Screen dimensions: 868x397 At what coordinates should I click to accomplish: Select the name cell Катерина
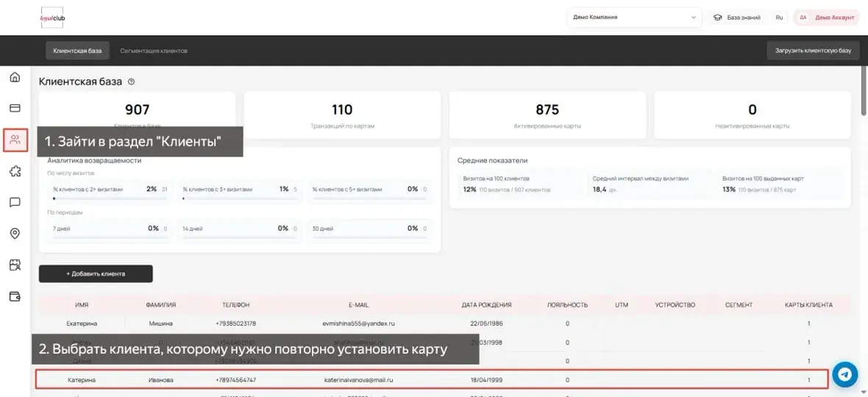82,380
